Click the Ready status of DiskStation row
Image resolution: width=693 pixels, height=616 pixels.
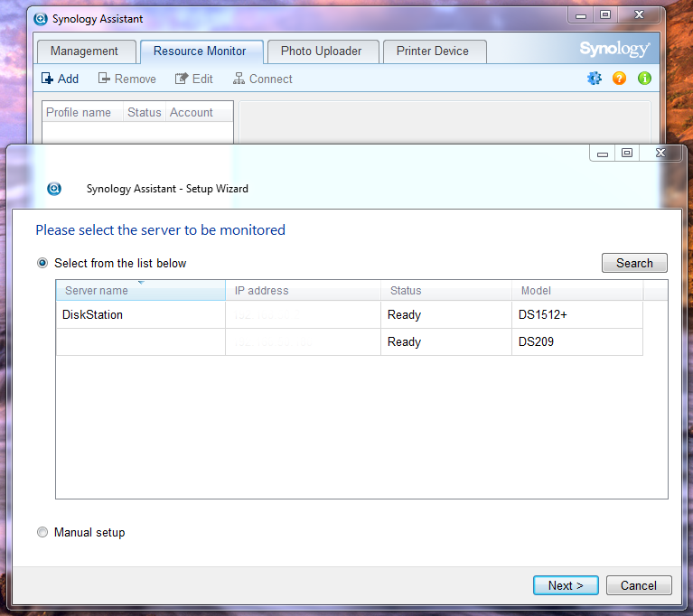tap(446, 314)
